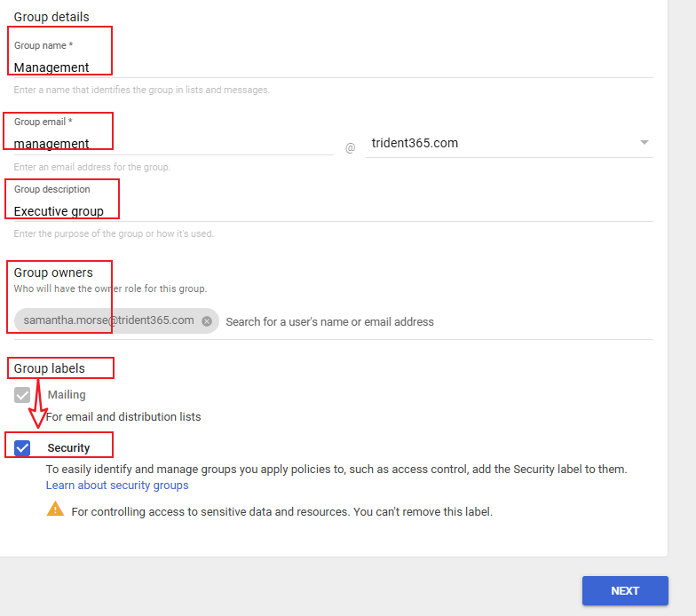Select the samantha.morse@trident365.com chip

108,320
